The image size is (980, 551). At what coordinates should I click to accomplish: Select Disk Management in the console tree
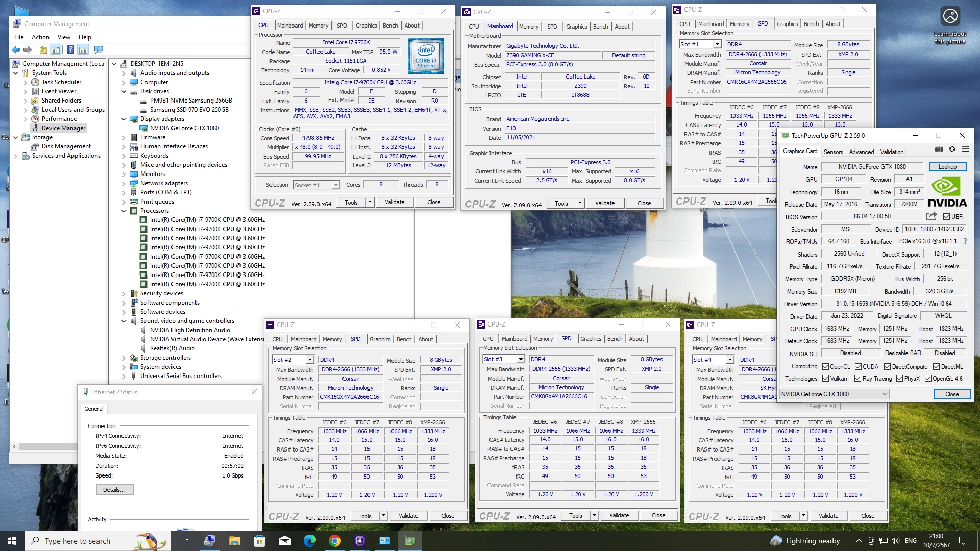[66, 146]
